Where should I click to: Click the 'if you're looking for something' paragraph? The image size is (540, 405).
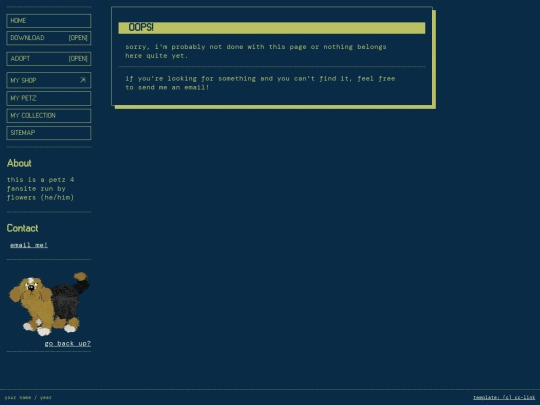coord(260,83)
